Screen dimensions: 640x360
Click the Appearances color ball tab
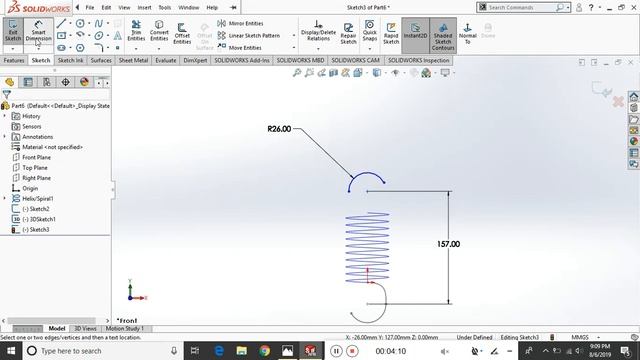tap(84, 82)
